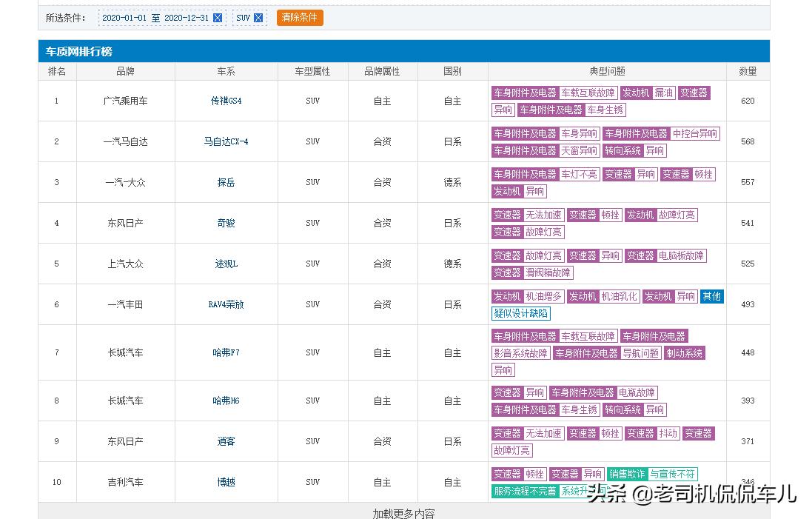This screenshot has width=812, height=519.
Task: Click the 导航问题 problem tag
Action: pyautogui.click(x=640, y=353)
